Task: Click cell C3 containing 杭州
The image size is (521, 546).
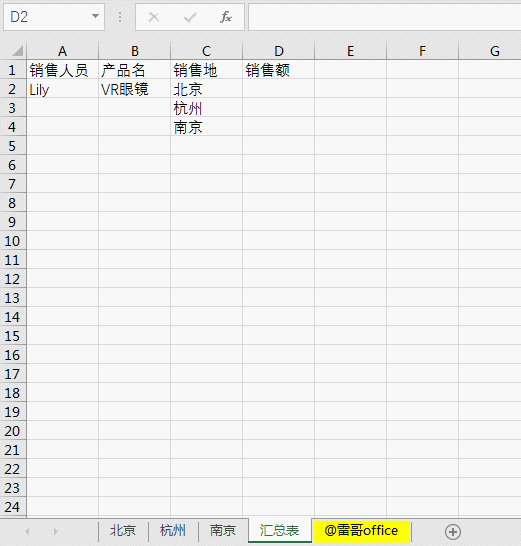Action: click(x=207, y=108)
